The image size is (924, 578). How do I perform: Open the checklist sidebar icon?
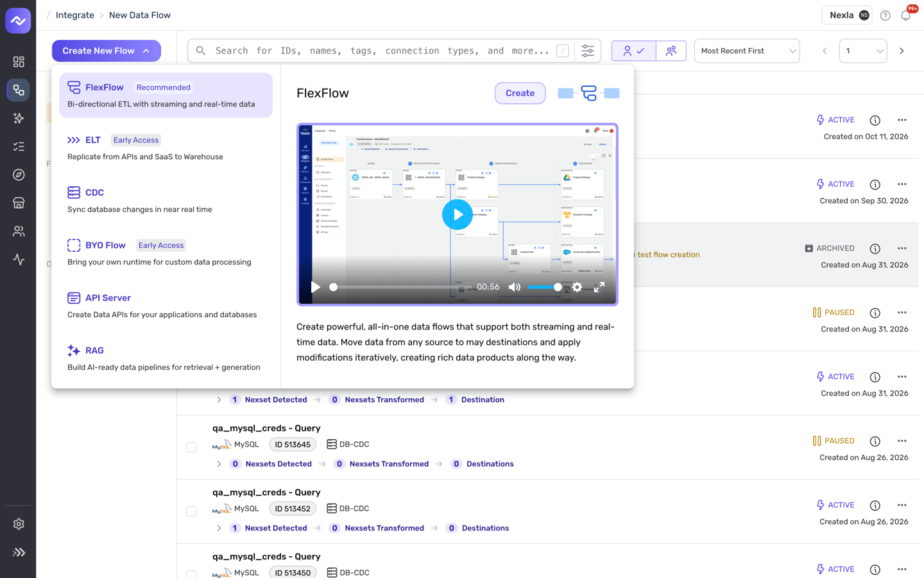(x=19, y=146)
